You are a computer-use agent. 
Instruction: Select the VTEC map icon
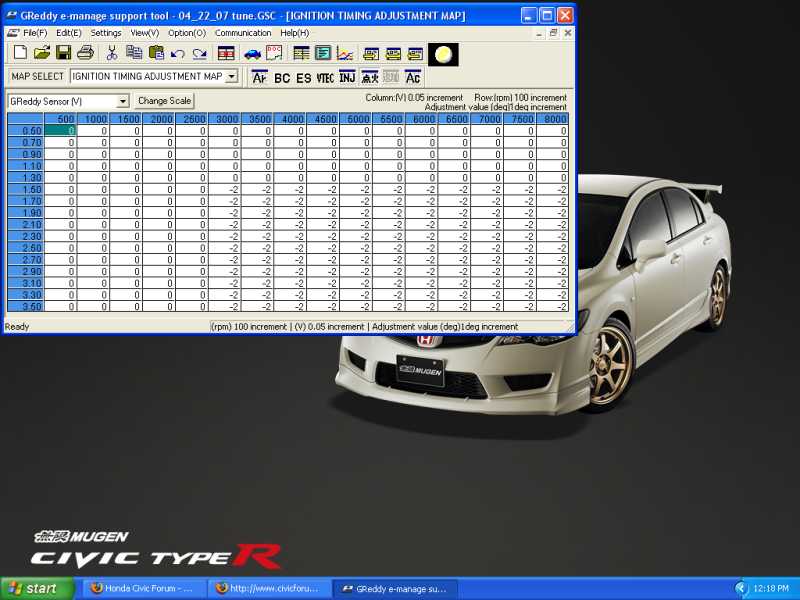(325, 77)
